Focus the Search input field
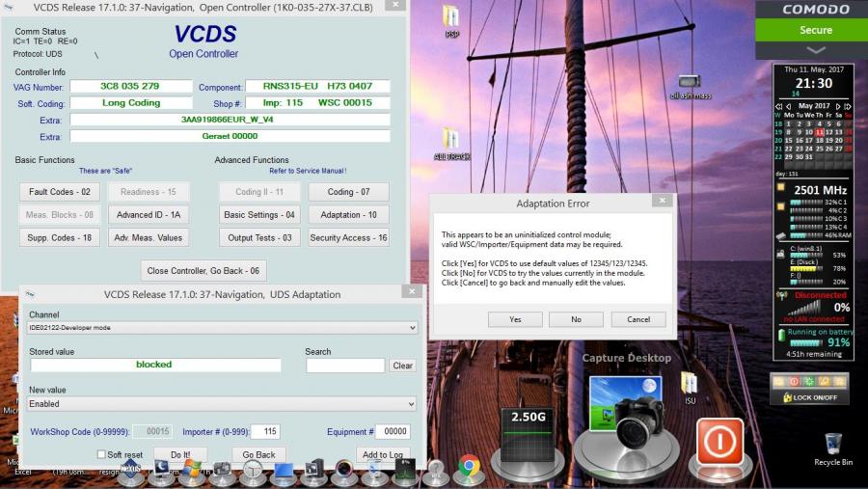 (345, 366)
